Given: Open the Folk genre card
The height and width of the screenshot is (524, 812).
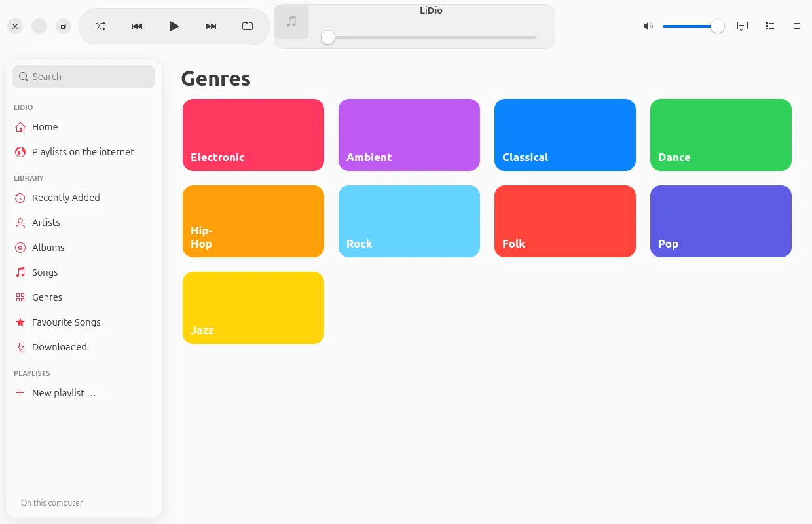Looking at the screenshot, I should [x=565, y=221].
